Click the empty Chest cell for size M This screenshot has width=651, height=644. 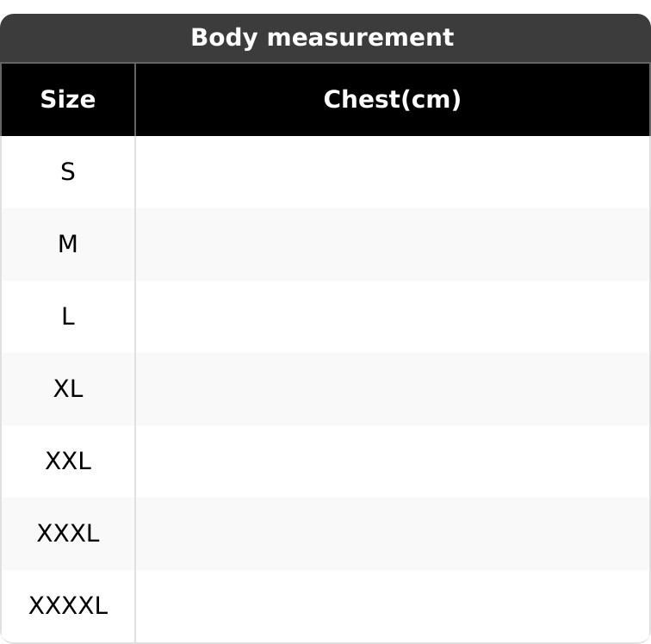coord(392,245)
